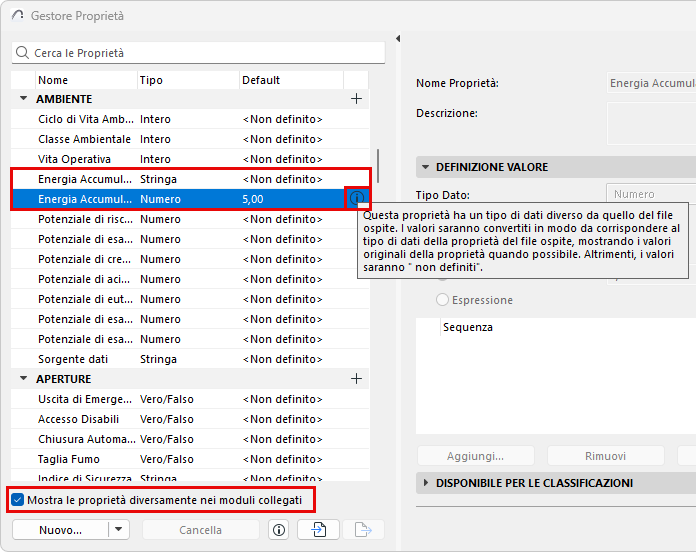Image resolution: width=696 pixels, height=552 pixels.
Task: Click the property list vertical scrollbar
Action: coord(378,166)
